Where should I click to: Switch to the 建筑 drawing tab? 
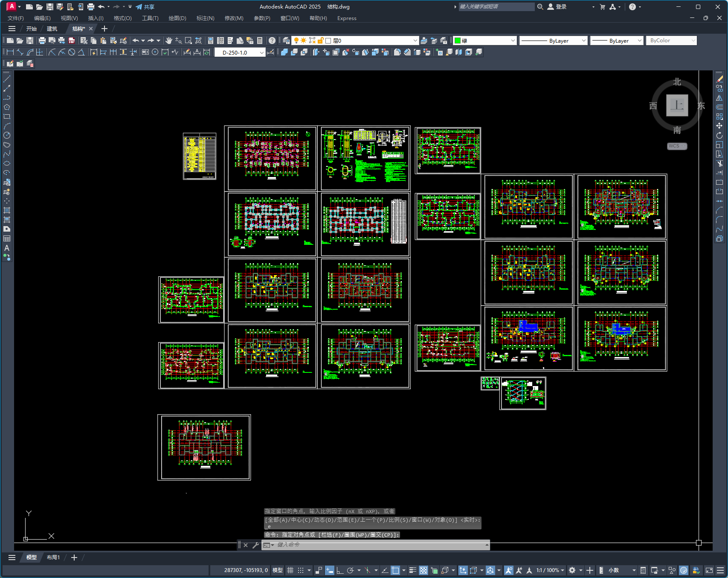[52, 29]
